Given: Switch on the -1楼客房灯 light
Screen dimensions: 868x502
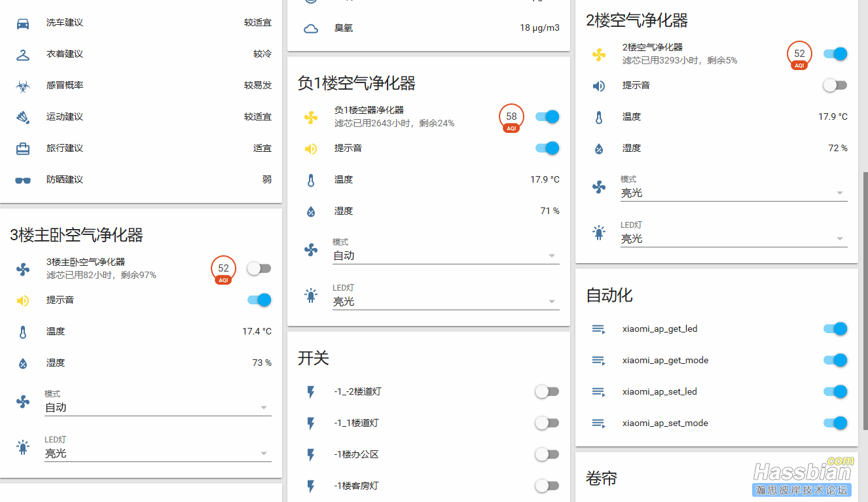Looking at the screenshot, I should coord(547,486).
